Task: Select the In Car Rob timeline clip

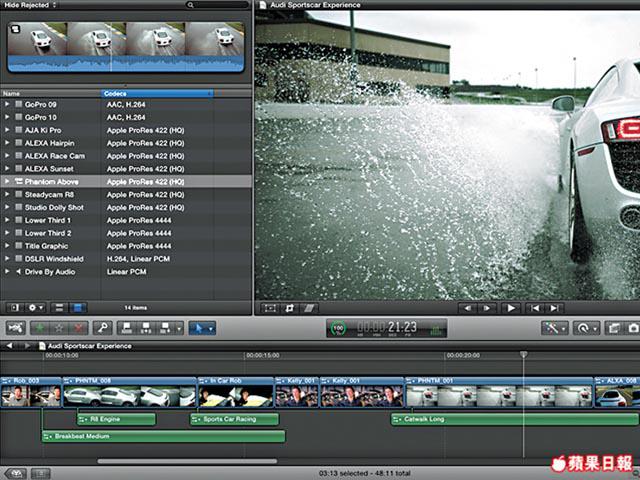Action: coord(236,392)
